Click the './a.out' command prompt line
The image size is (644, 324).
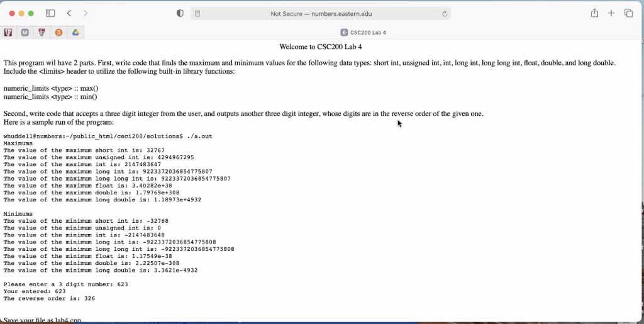[108, 137]
